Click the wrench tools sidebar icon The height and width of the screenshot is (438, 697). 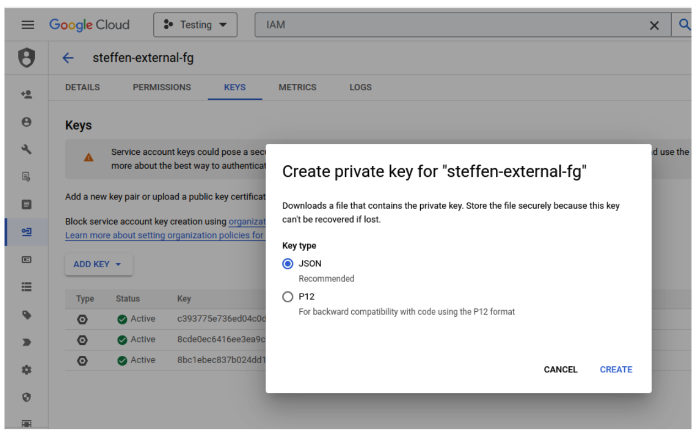click(x=27, y=149)
